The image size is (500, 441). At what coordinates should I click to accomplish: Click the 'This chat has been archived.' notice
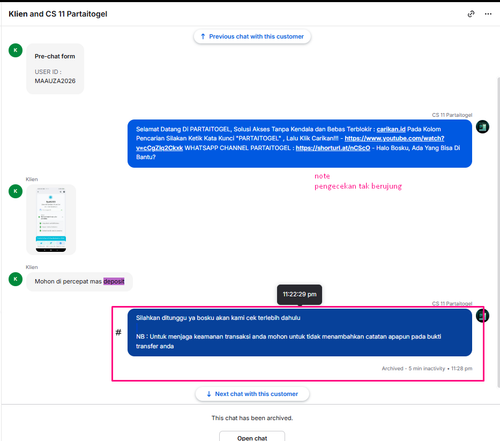(252, 418)
